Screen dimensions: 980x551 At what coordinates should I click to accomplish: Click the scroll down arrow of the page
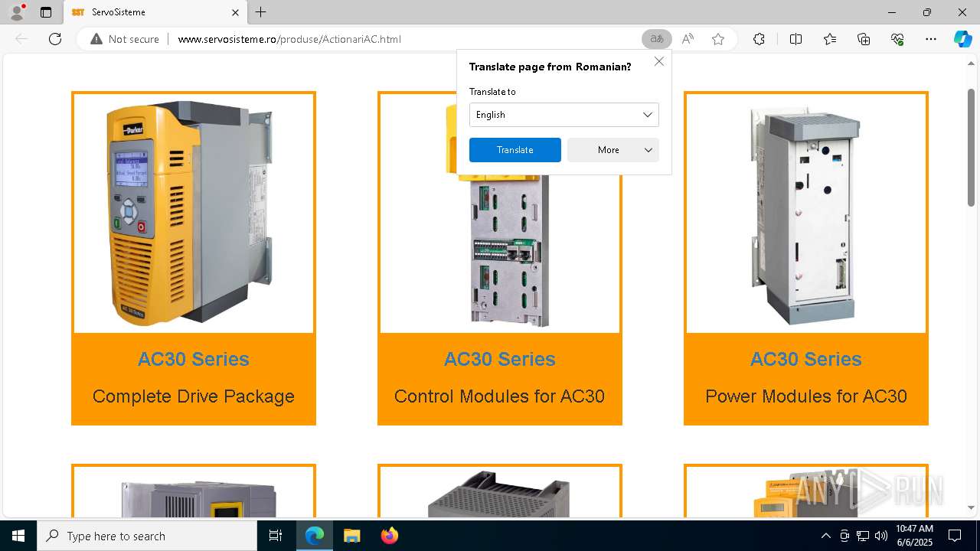pos(972,507)
